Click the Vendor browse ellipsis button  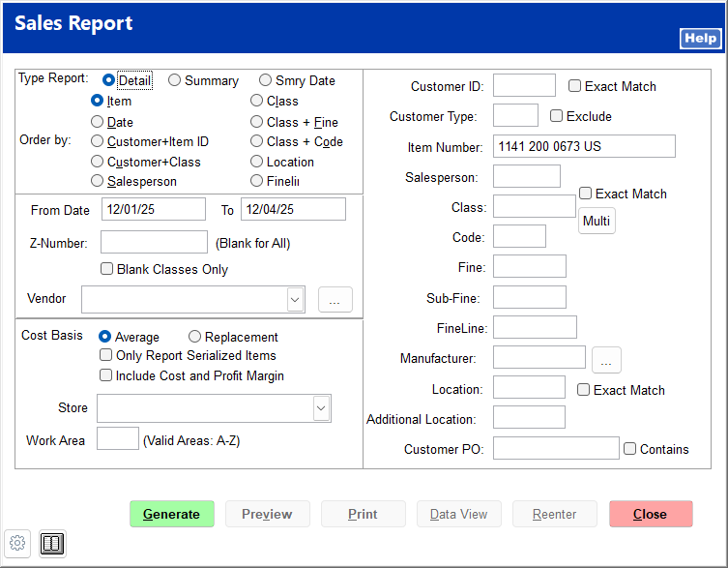click(x=335, y=300)
